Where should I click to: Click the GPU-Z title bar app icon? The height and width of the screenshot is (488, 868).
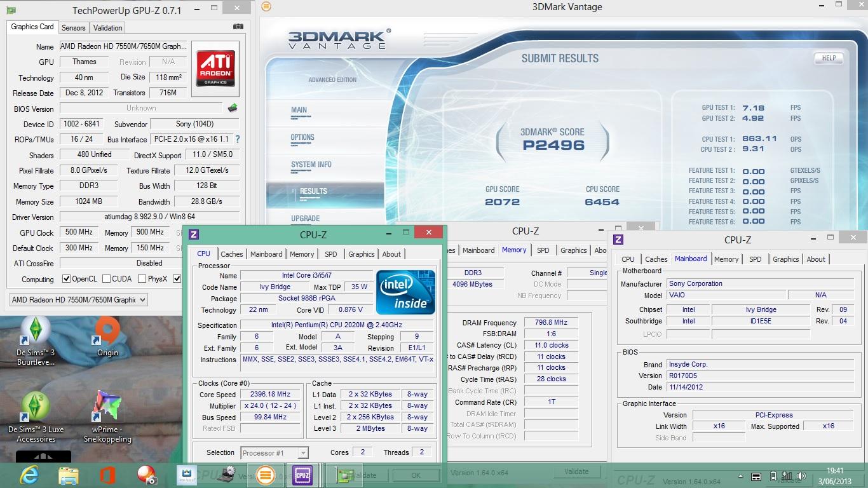click(x=11, y=10)
